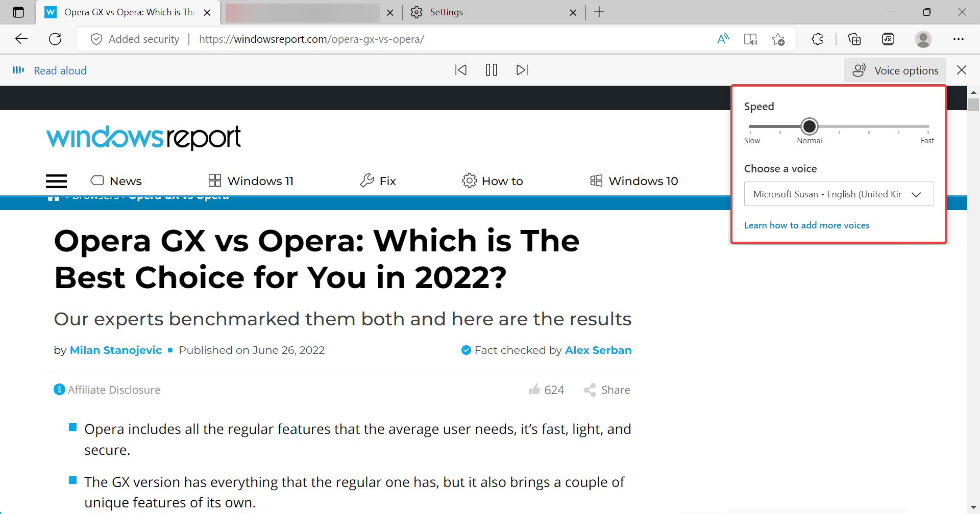Open the Math Solver toolbar icon
The height and width of the screenshot is (514, 980).
pyautogui.click(x=888, y=39)
